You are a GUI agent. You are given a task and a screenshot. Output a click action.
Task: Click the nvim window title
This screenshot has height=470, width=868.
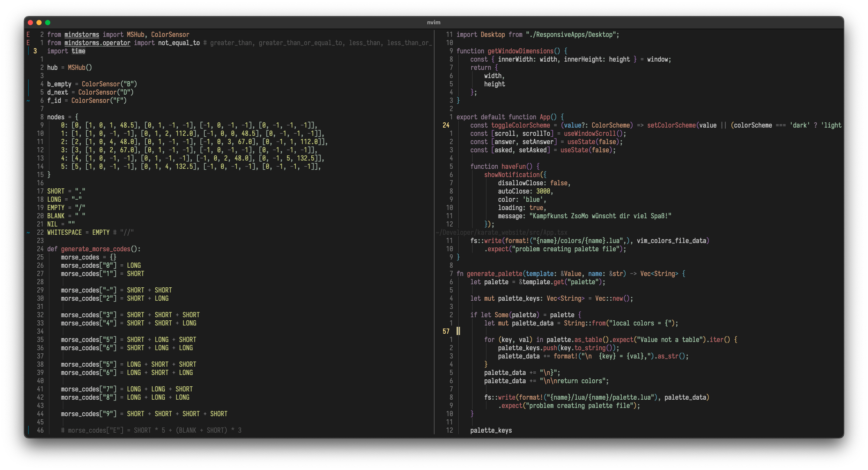[434, 23]
